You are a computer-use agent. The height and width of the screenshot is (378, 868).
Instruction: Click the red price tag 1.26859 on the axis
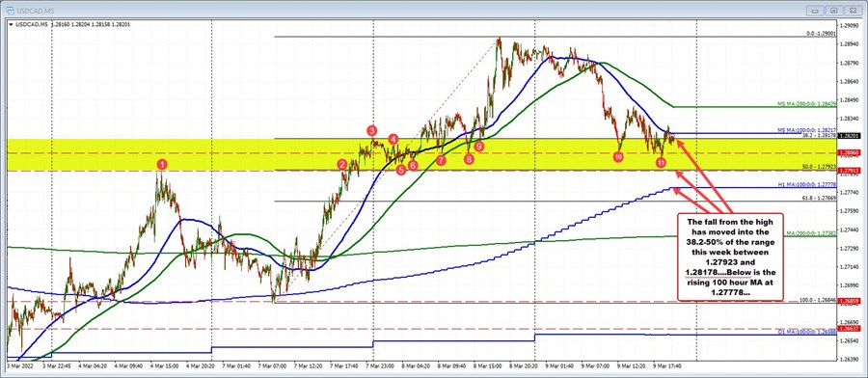point(848,302)
